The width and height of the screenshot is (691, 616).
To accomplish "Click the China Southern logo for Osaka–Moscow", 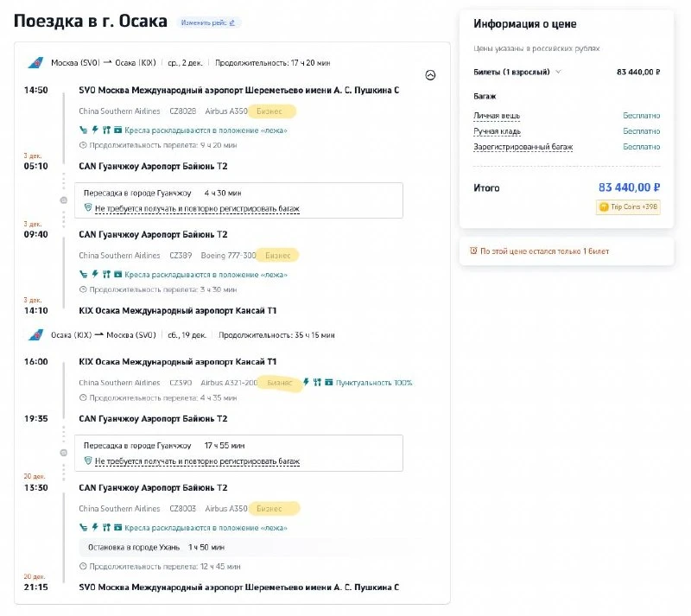I will pos(36,335).
